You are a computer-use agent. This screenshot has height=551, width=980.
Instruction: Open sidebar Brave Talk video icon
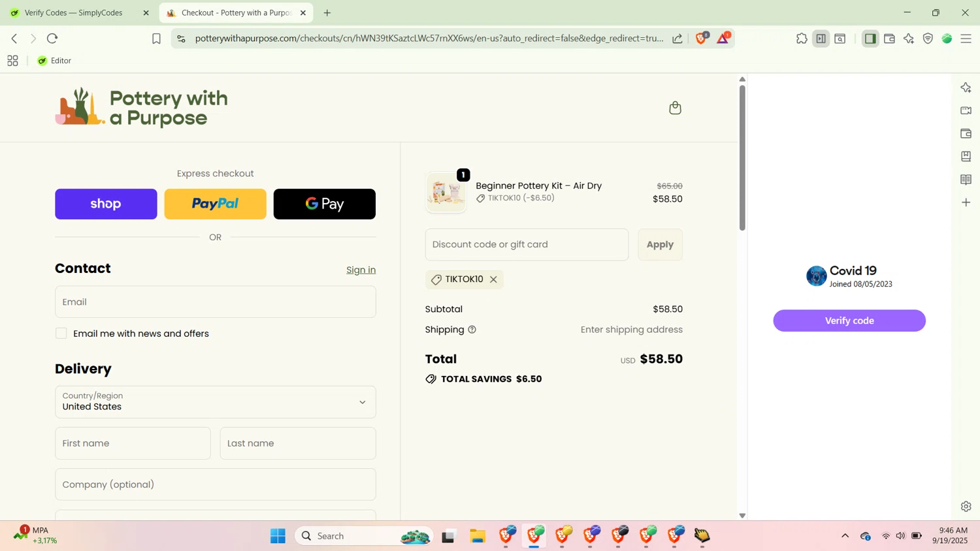(966, 110)
